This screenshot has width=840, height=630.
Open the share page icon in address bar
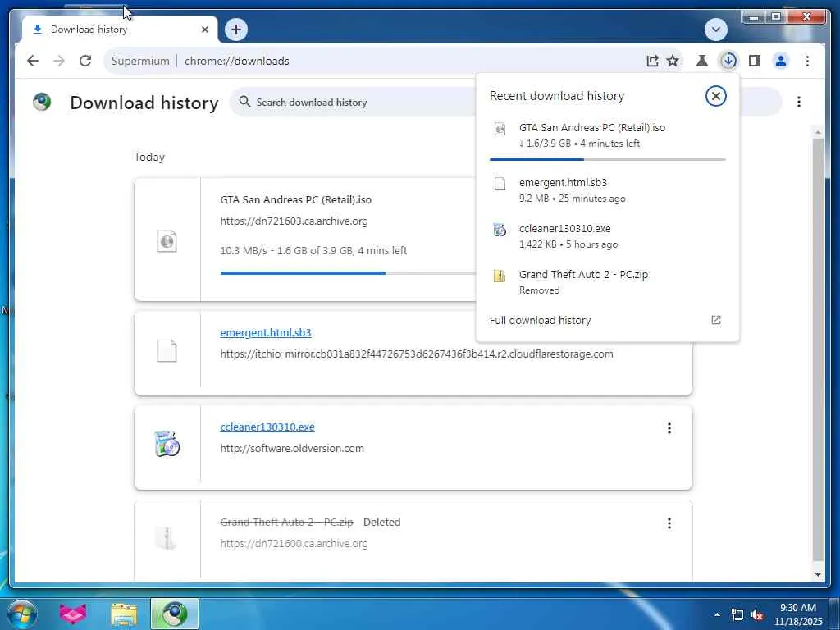(x=652, y=61)
